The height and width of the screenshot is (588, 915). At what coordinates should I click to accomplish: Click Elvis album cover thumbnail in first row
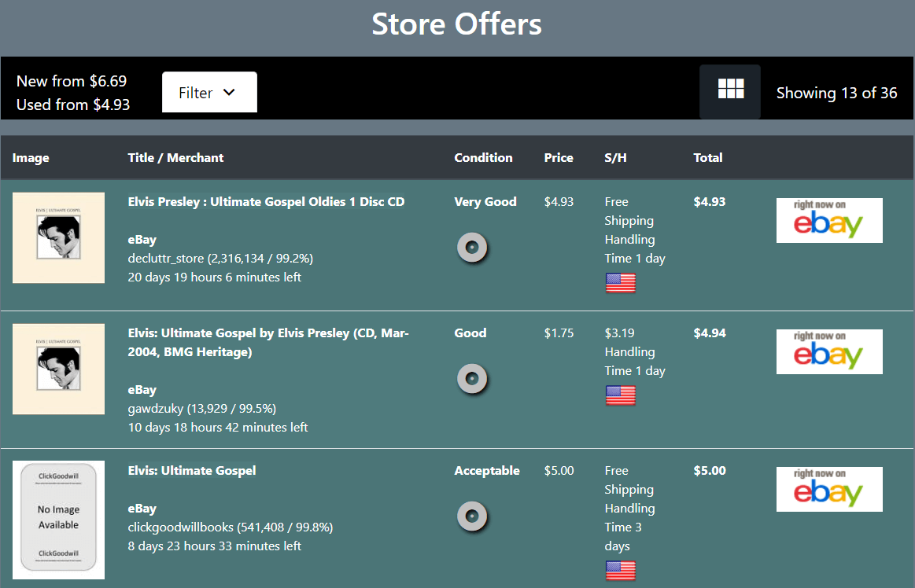58,237
